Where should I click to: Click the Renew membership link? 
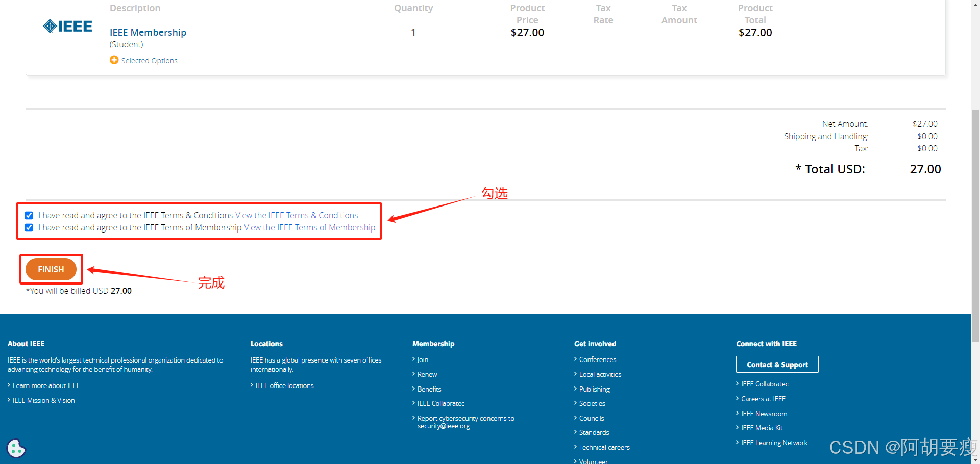point(427,374)
